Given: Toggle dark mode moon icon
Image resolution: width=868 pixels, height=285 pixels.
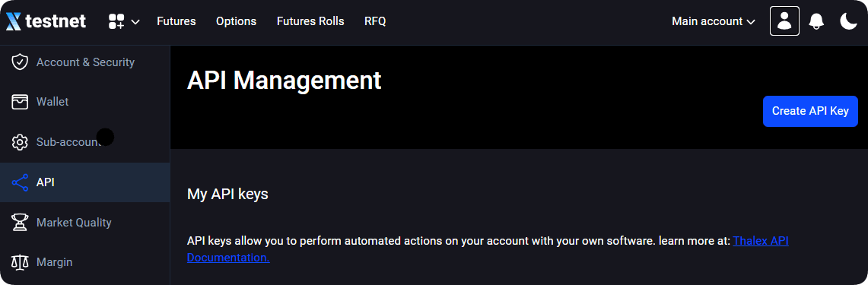Looking at the screenshot, I should (848, 21).
